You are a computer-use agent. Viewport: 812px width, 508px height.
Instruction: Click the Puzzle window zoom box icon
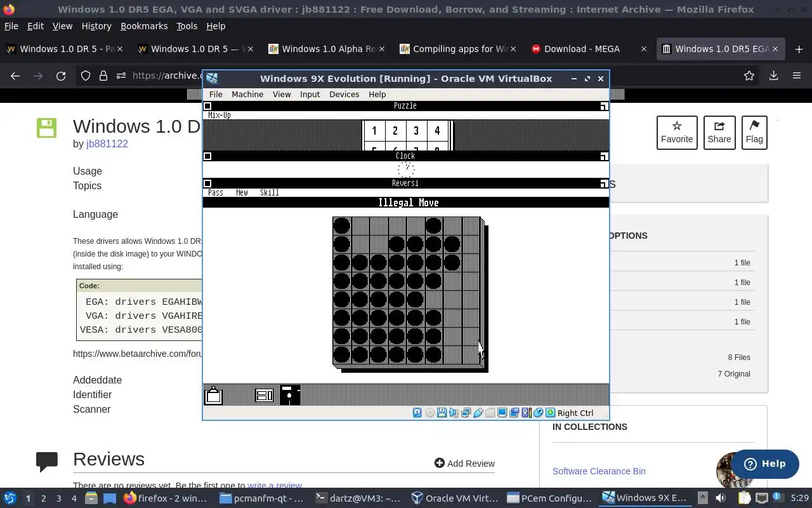604,106
